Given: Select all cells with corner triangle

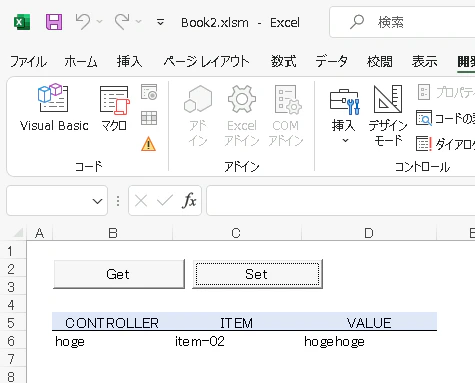Looking at the screenshot, I should [x=18, y=233].
